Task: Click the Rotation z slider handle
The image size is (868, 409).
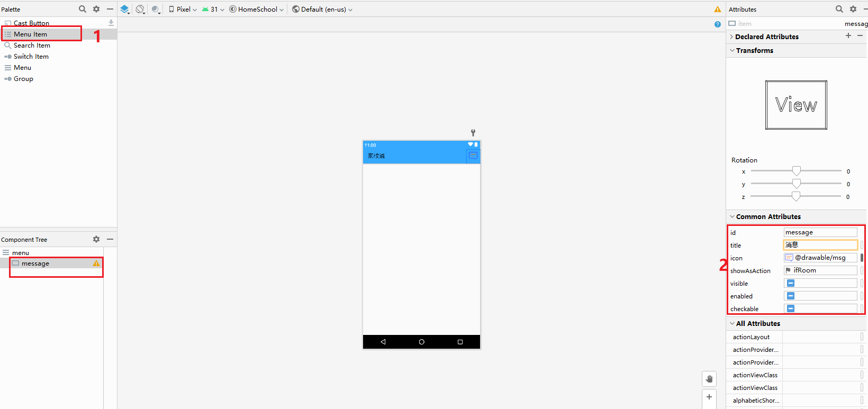Action: point(796,196)
